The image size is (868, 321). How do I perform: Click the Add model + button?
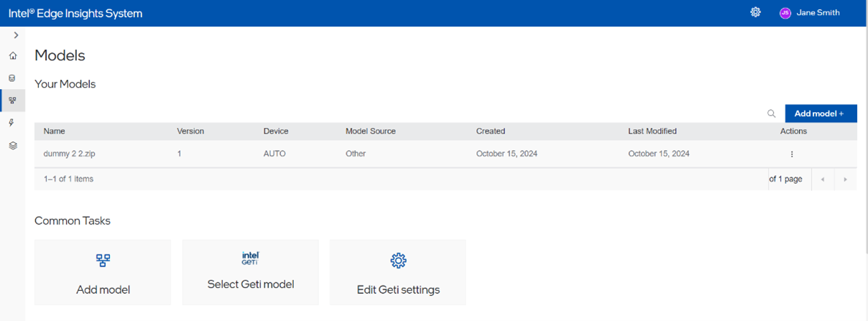point(821,113)
